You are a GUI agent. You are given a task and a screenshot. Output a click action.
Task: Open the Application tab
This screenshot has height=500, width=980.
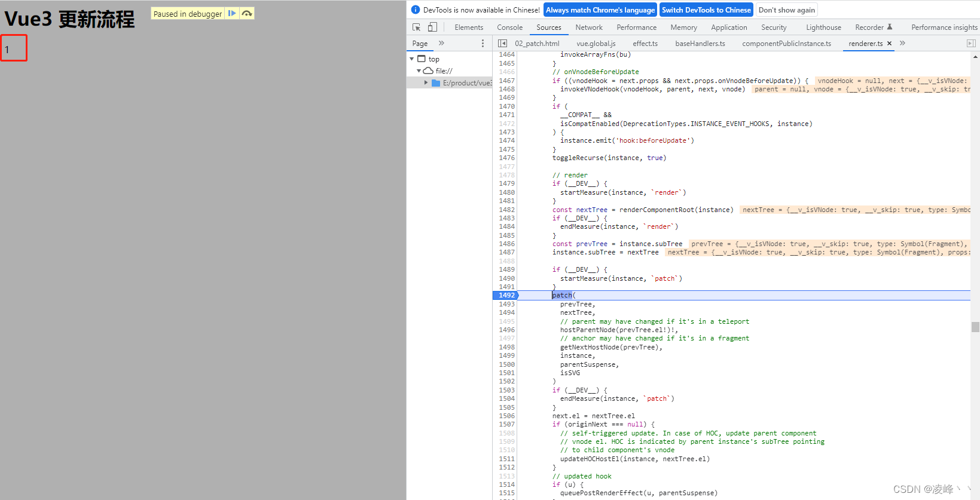(729, 27)
